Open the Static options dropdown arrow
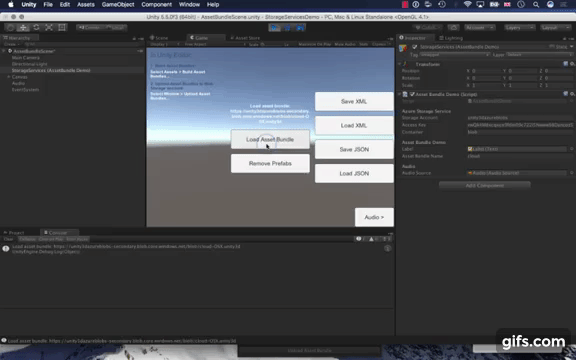This screenshot has height=360, width=576. click(x=572, y=47)
